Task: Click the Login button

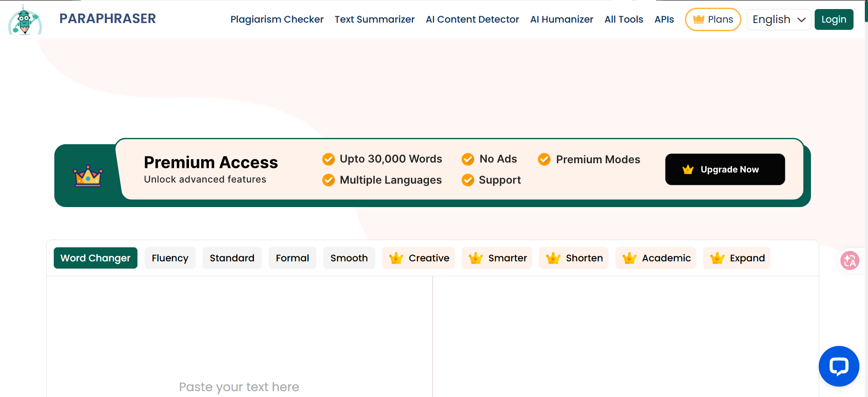Action: tap(834, 19)
